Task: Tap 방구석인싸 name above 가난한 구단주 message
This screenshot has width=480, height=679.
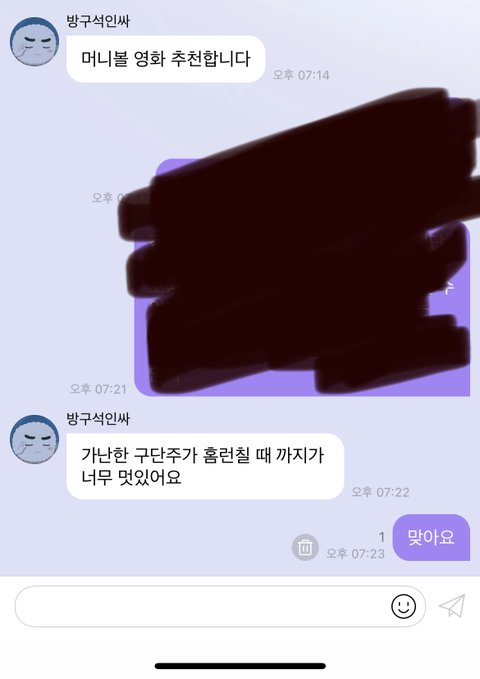Action: point(98,418)
